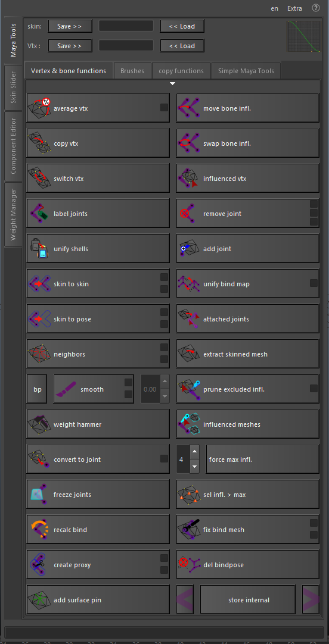Click the swap bone infl. icon
The height and width of the screenshot is (644, 329).
(189, 143)
